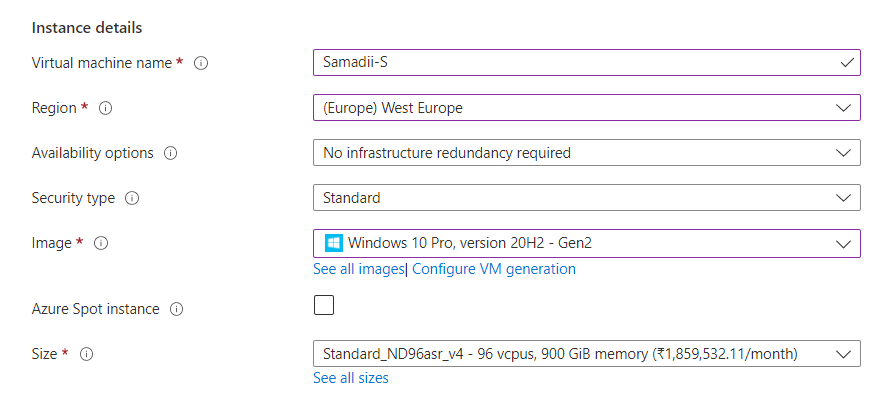Click info icon beside Image label
The width and height of the screenshot is (883, 401).
(x=100, y=243)
